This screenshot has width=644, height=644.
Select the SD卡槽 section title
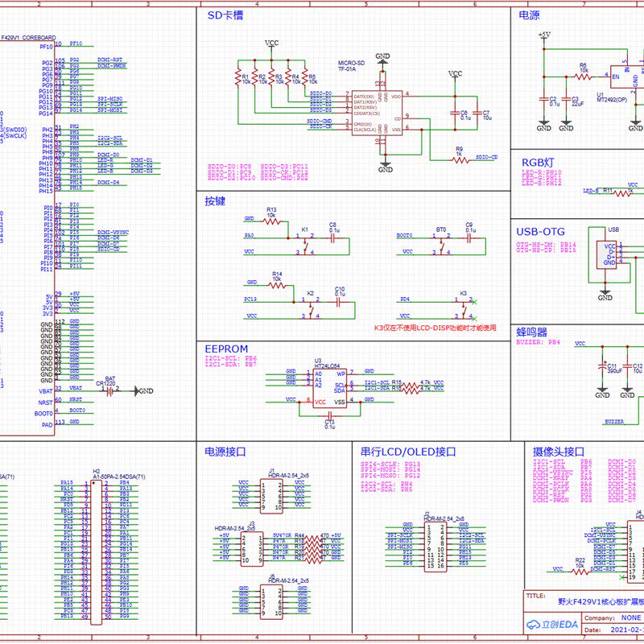[225, 15]
